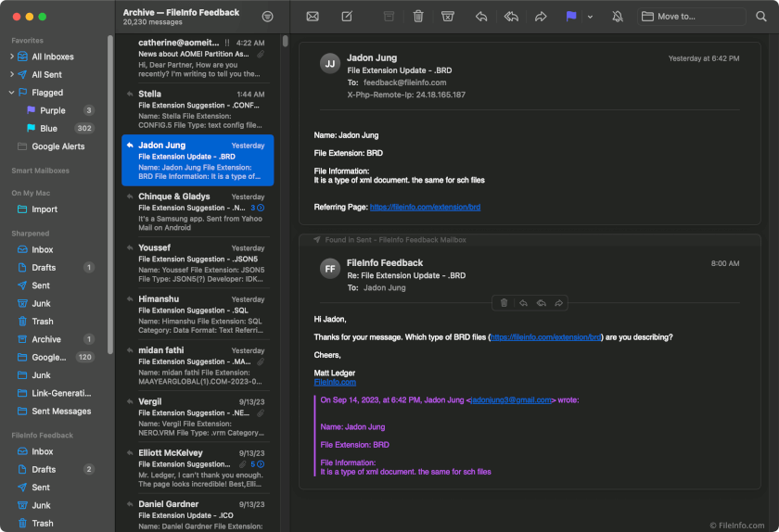Image resolution: width=779 pixels, height=532 pixels.
Task: Expand Chinque & Gladys thread count 3
Action: click(258, 208)
